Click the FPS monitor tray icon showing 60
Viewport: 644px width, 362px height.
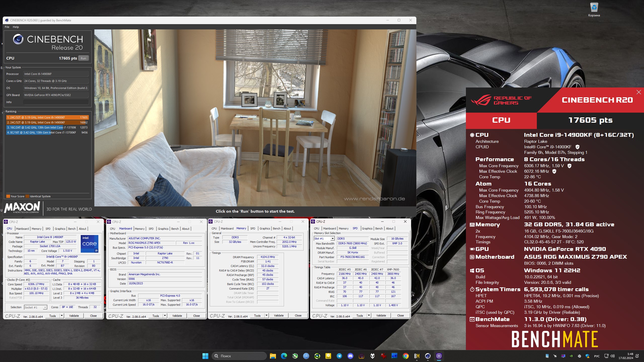(563, 356)
